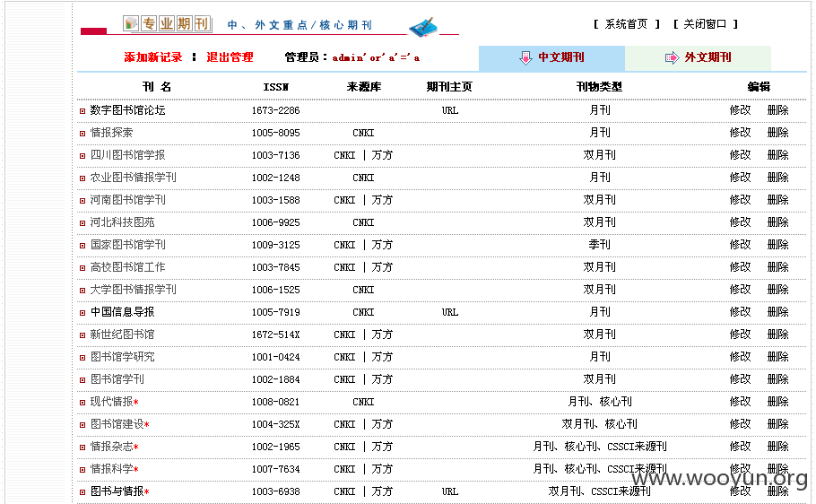This screenshot has width=816, height=504.
Task: Click 删除 for 河北科技图苑
Action: (778, 222)
